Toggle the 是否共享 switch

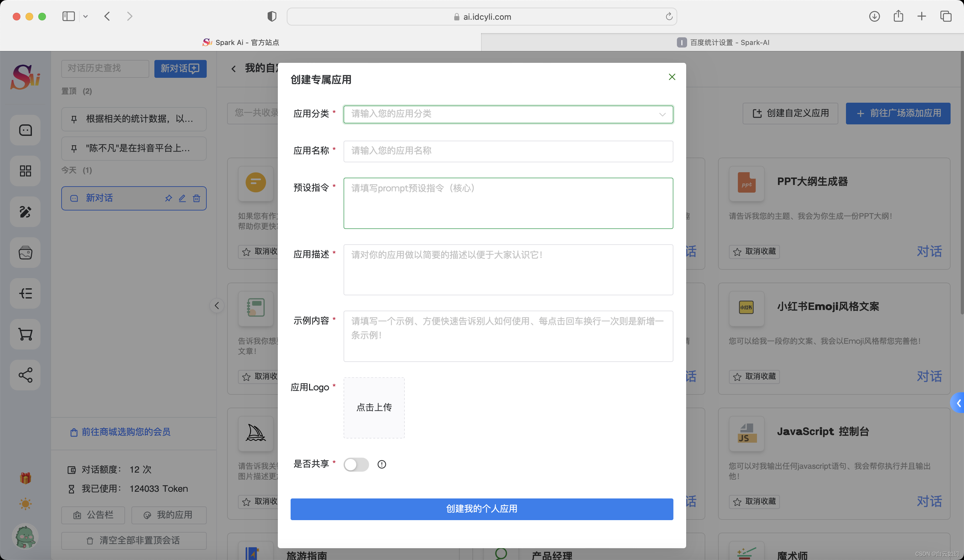coord(356,464)
